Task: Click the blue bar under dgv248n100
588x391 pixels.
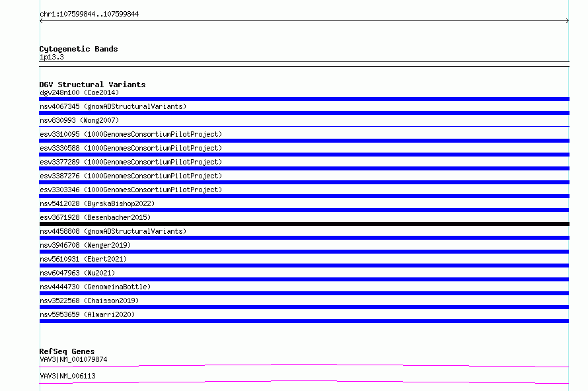Action: [x=304, y=99]
